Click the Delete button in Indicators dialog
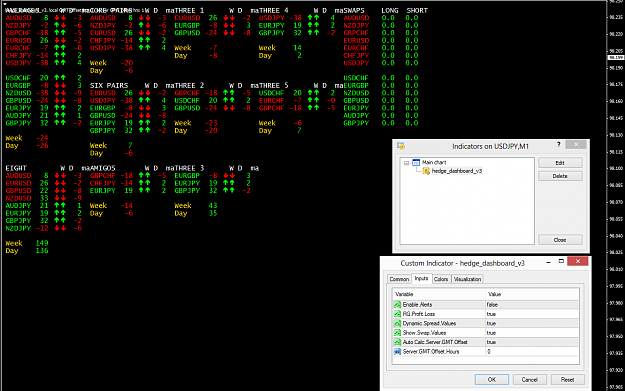This screenshot has width=625, height=391. pos(560,176)
